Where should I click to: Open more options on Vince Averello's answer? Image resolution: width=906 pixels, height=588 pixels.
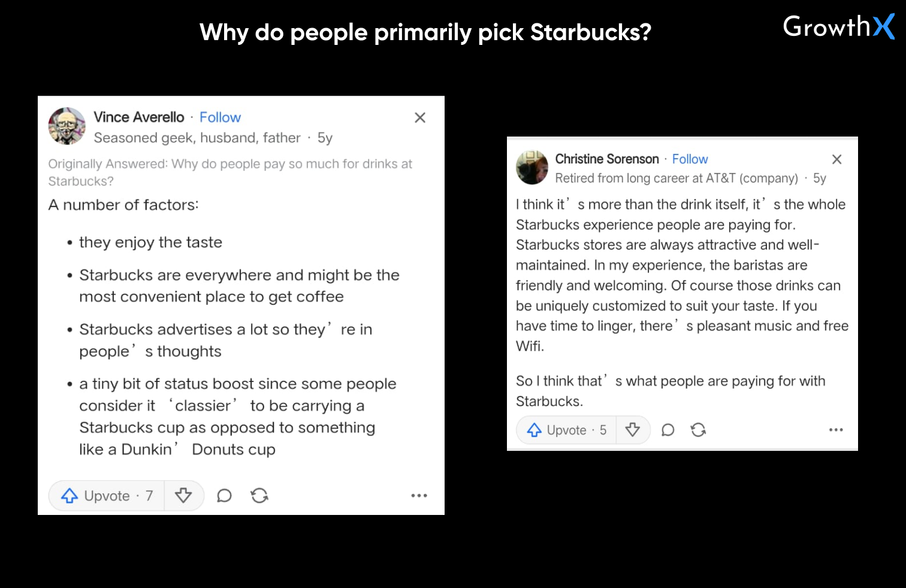(x=419, y=496)
